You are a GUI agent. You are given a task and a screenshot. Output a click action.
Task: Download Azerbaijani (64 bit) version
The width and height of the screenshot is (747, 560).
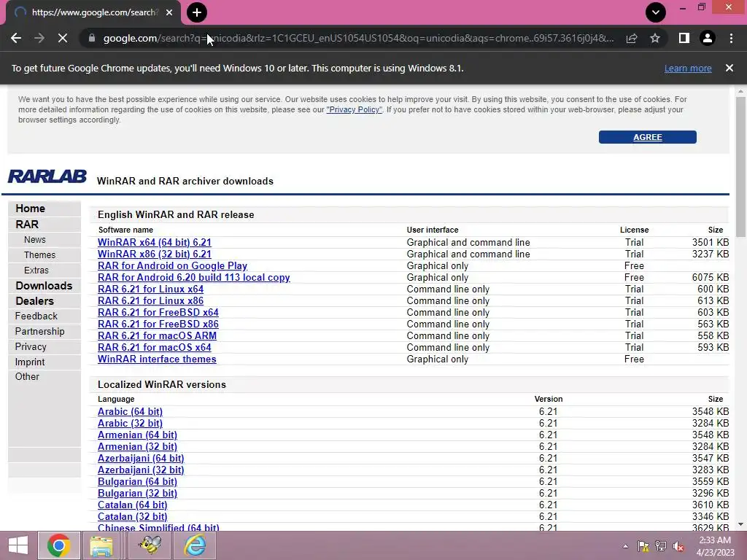(x=141, y=458)
